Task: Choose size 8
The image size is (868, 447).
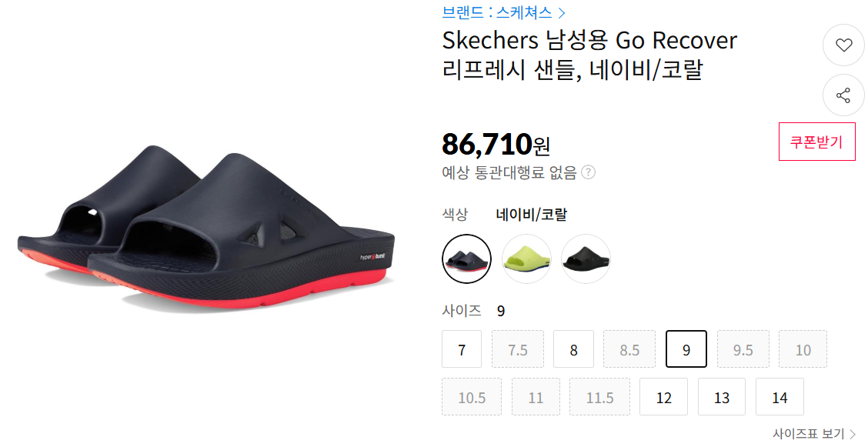Action: [x=573, y=349]
